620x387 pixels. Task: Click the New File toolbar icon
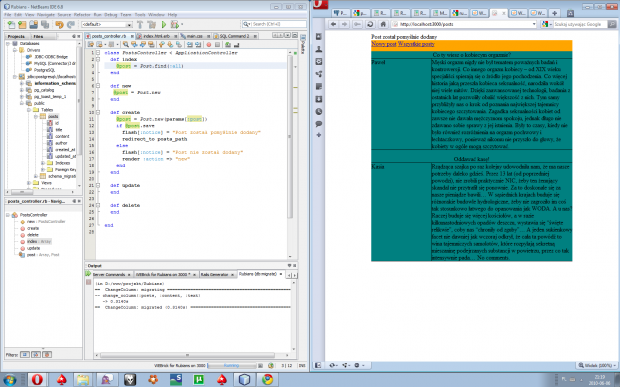point(11,25)
